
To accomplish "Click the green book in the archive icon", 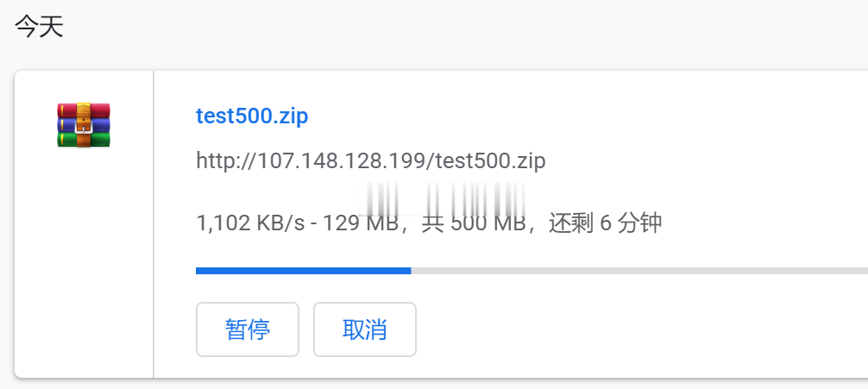I will click(84, 140).
